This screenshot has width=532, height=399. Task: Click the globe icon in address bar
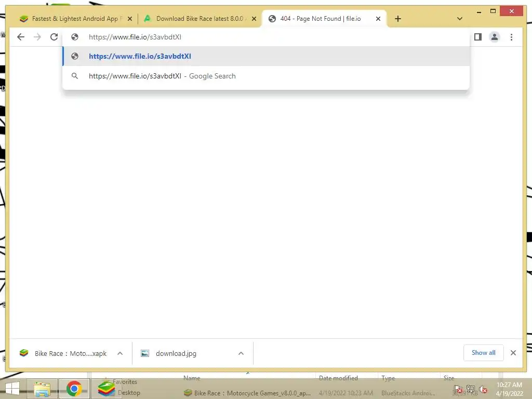tap(75, 37)
